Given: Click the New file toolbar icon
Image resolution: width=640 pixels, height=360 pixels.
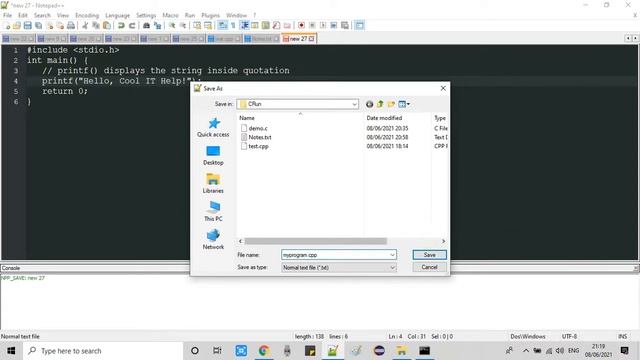Looking at the screenshot, I should click(7, 25).
